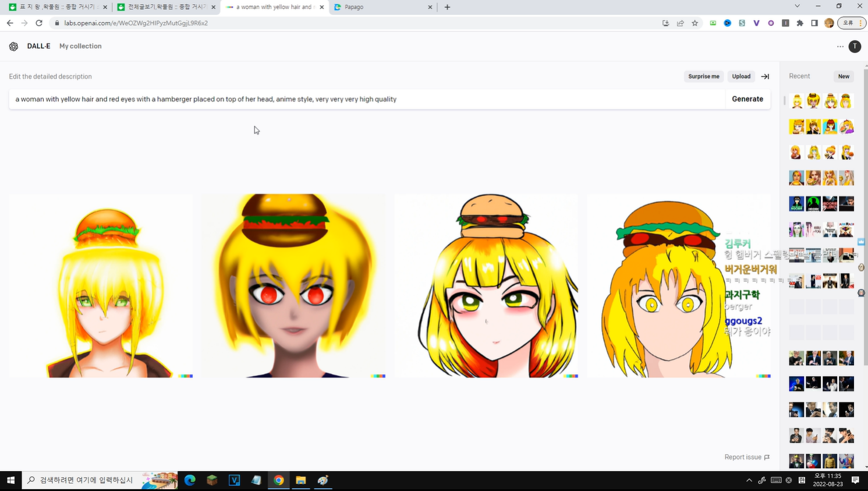
Task: Click the teal S extension icon
Action: [742, 23]
